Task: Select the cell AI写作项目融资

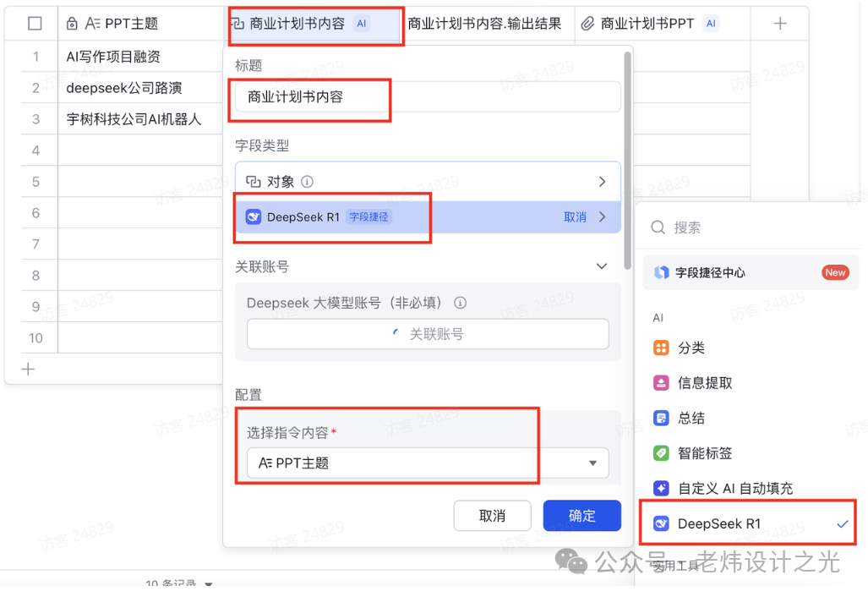Action: (x=140, y=57)
